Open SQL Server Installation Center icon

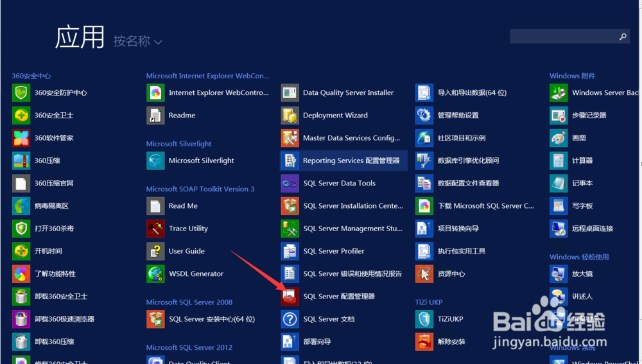pyautogui.click(x=290, y=206)
